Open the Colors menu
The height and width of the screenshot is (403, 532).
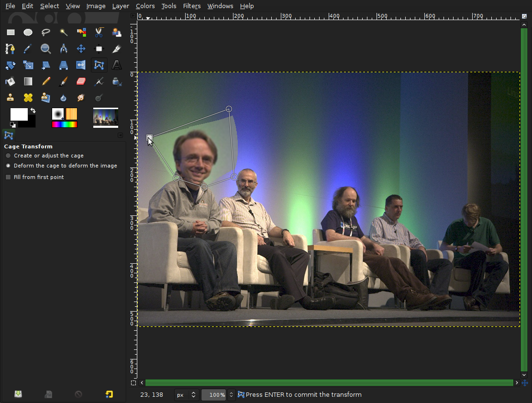(145, 6)
